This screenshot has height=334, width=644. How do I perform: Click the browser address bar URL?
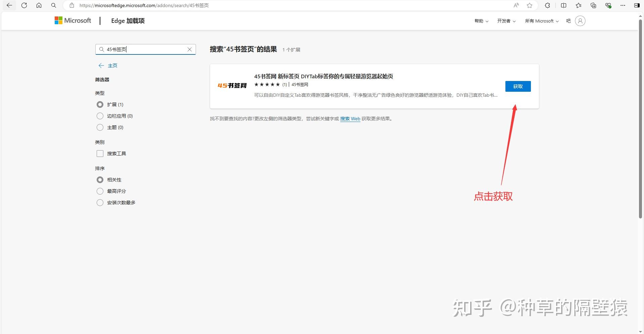pyautogui.click(x=144, y=5)
